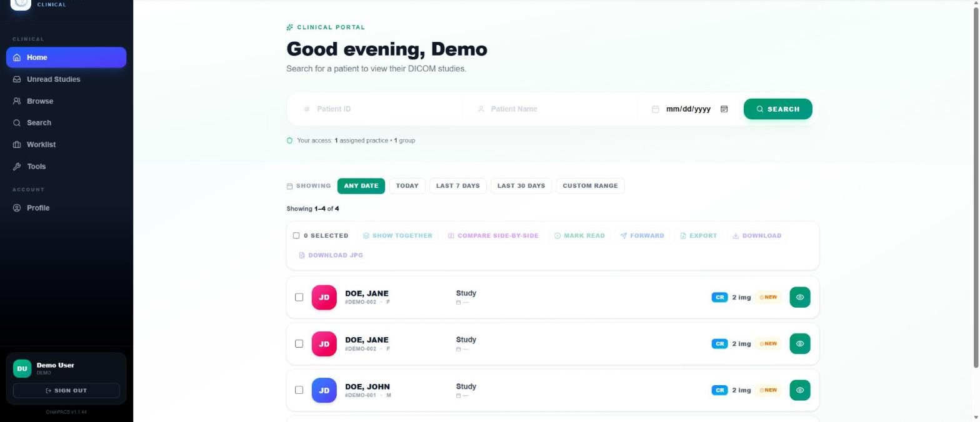The image size is (980, 422).
Task: Filter studies to Last 30 Days
Action: pos(521,186)
